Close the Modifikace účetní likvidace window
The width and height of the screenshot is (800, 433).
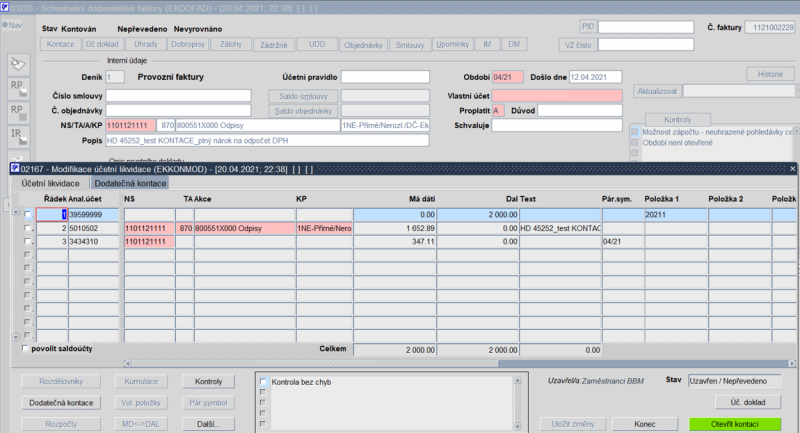[x=792, y=169]
